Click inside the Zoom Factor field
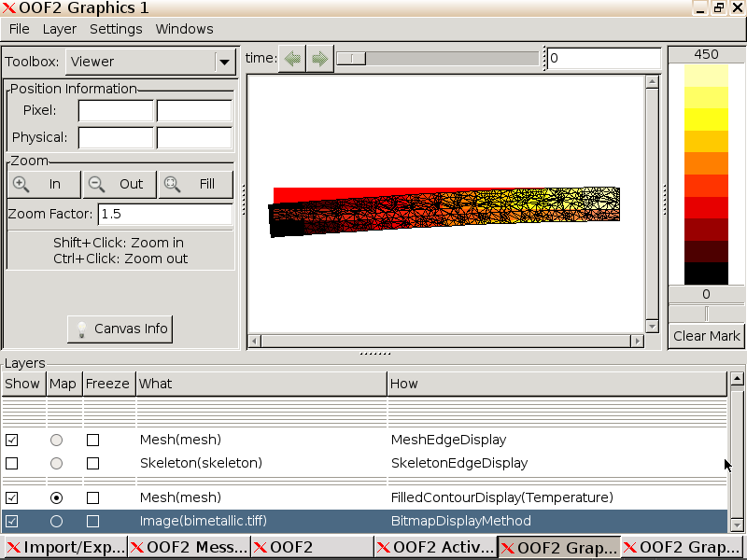The width and height of the screenshot is (747, 560). 163,214
